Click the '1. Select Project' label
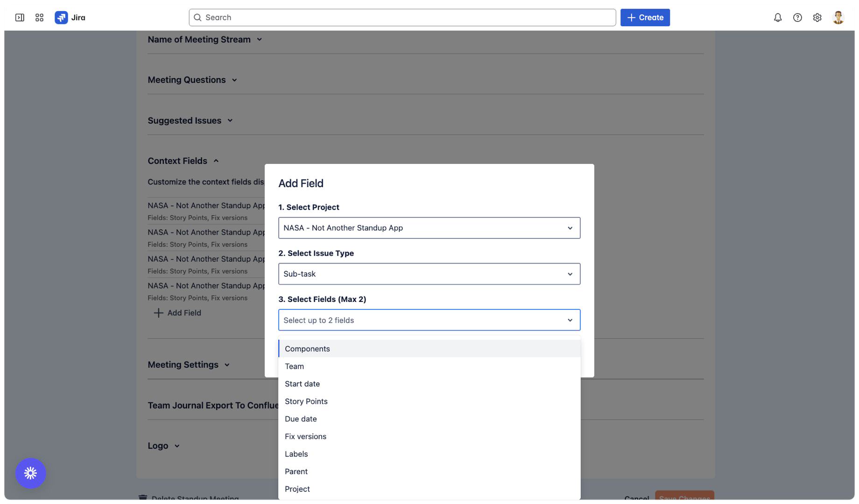859x504 pixels. click(x=309, y=207)
